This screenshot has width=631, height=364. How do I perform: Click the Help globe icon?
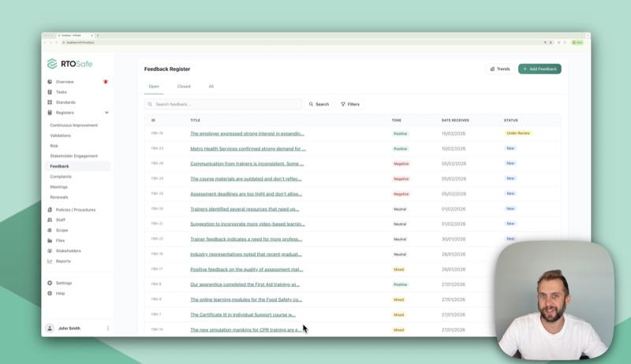tap(50, 293)
